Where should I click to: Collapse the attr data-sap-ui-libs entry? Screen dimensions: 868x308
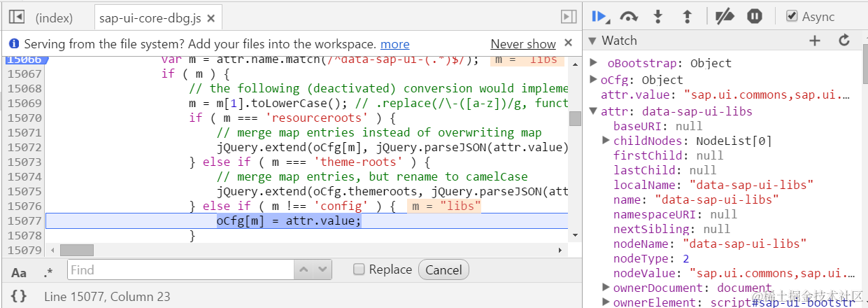coord(594,111)
